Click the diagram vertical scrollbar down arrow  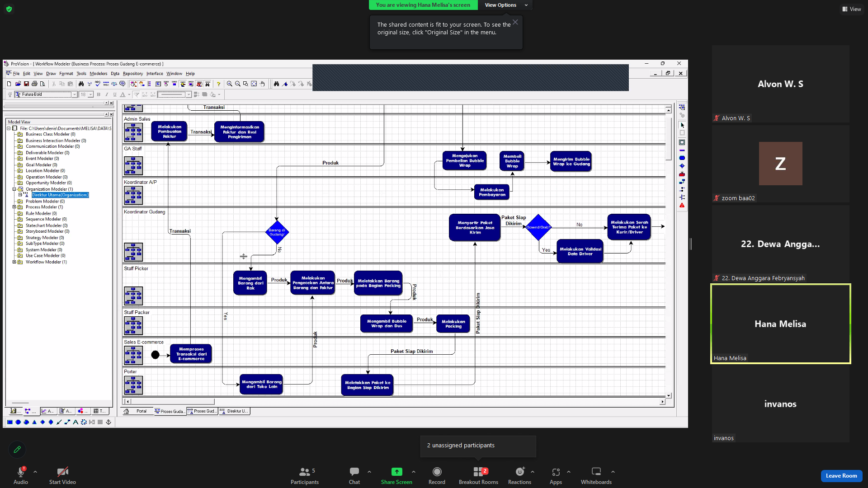668,396
